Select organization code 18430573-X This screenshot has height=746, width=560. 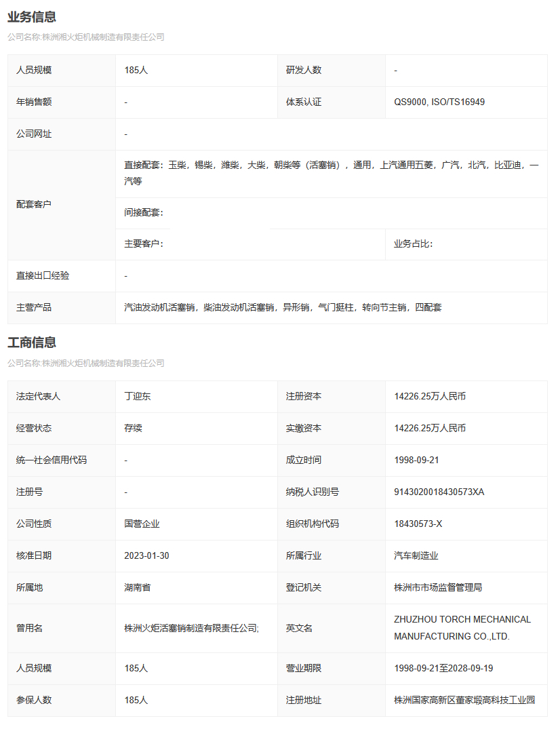(418, 524)
